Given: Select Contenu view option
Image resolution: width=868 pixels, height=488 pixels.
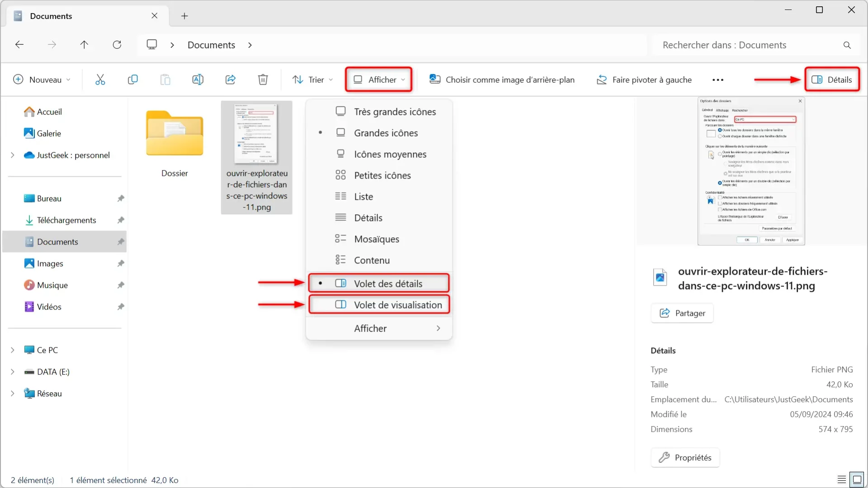Looking at the screenshot, I should (379, 260).
